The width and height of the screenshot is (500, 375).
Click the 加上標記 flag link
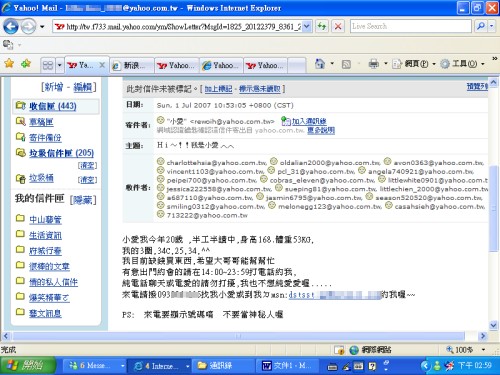point(218,89)
